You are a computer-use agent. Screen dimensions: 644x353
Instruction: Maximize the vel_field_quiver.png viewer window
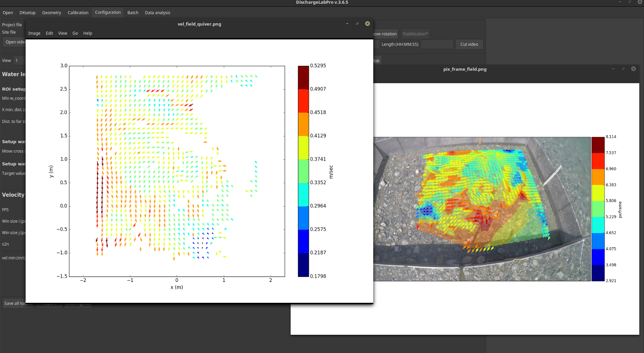click(x=357, y=24)
